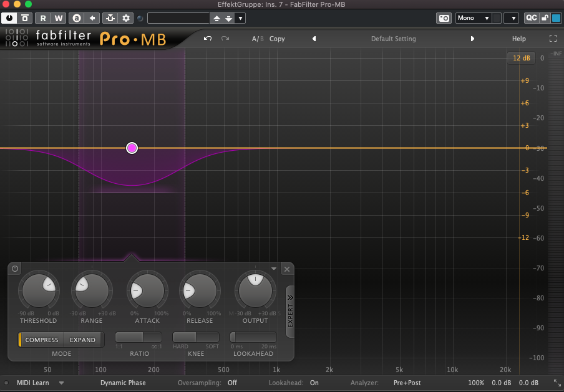Click the Range knob
Viewport: 564px width, 392px height.
point(92,290)
